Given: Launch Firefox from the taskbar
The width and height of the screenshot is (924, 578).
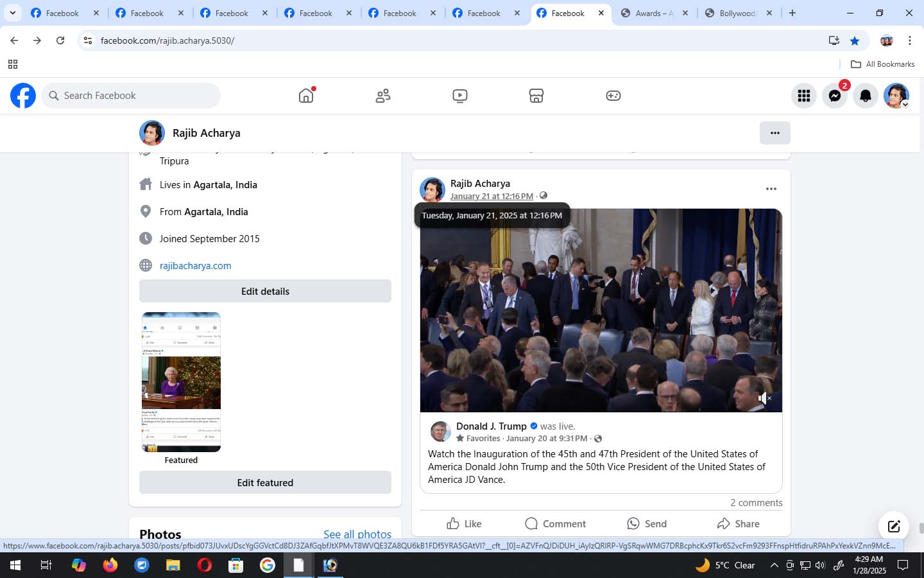Looking at the screenshot, I should tap(110, 565).
